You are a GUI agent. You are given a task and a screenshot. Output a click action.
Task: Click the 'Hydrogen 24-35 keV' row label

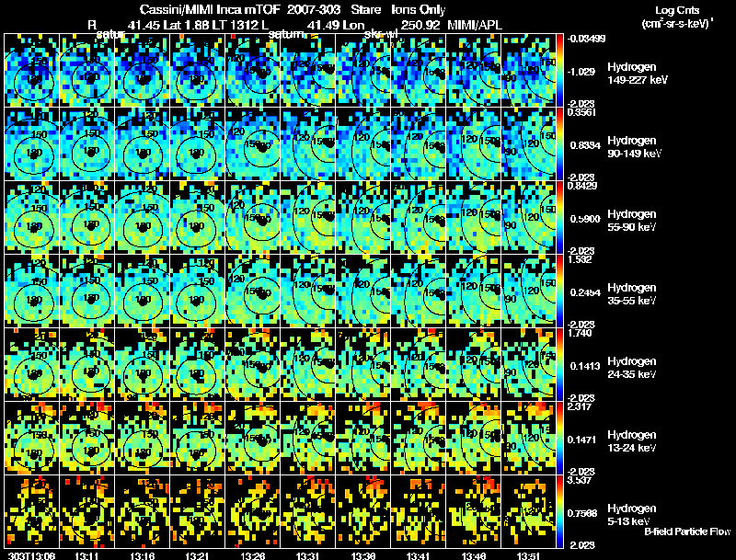(x=632, y=368)
